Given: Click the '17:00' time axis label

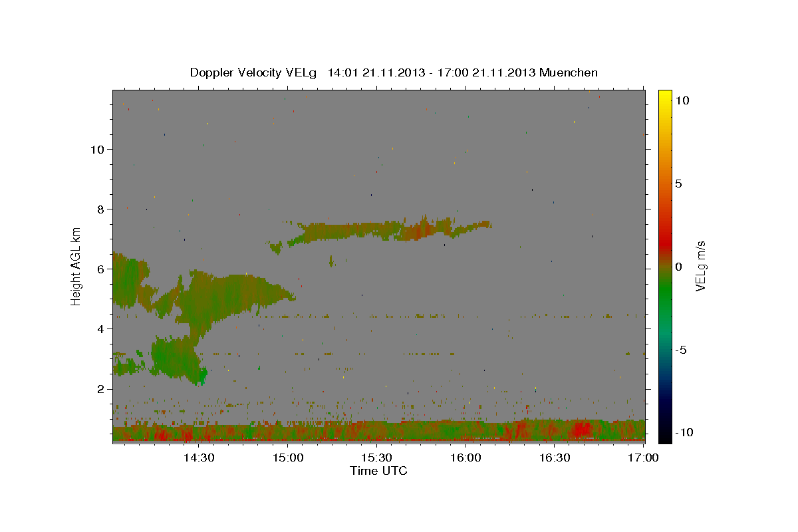Looking at the screenshot, I should (x=644, y=458).
